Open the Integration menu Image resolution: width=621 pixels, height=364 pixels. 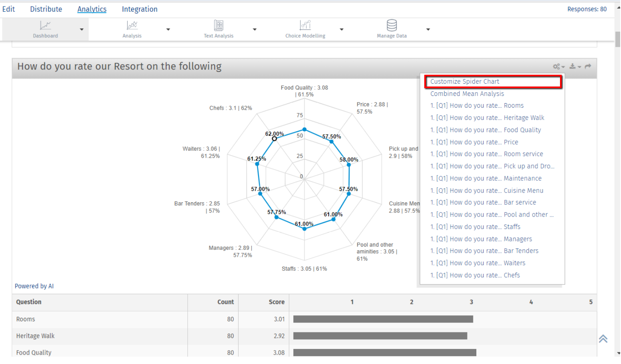click(x=139, y=9)
